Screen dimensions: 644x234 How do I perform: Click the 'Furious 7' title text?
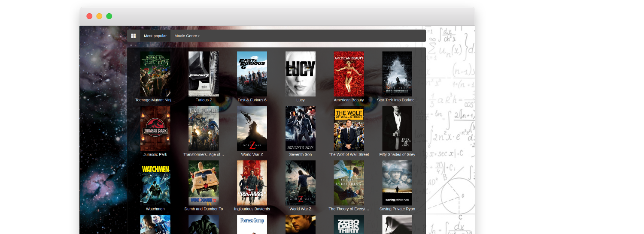[x=204, y=100]
